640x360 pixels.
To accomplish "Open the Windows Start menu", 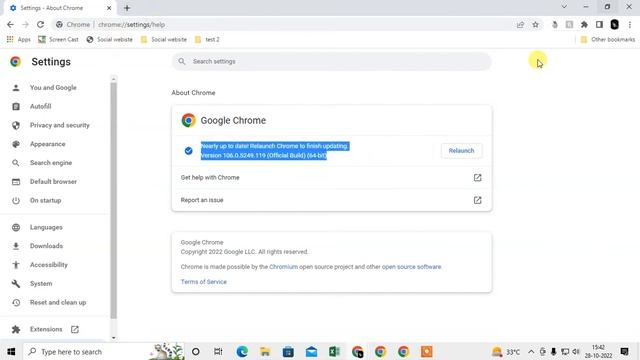I will click(11, 351).
